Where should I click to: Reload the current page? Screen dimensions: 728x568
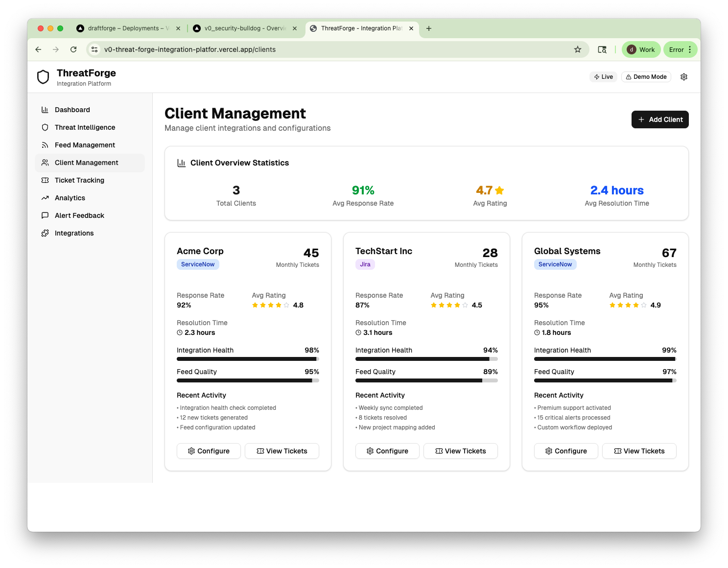click(x=73, y=49)
